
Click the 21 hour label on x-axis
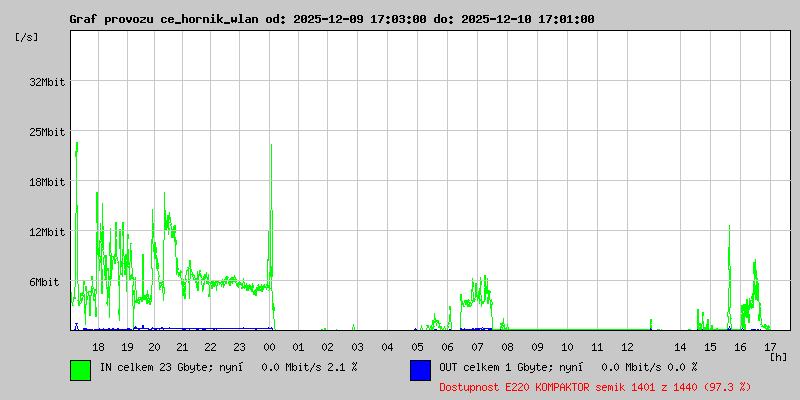tap(182, 347)
